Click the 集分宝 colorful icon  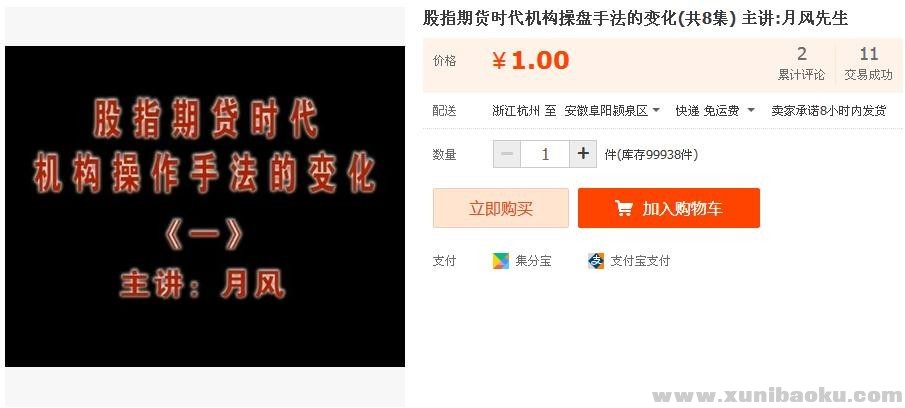[x=500, y=261]
